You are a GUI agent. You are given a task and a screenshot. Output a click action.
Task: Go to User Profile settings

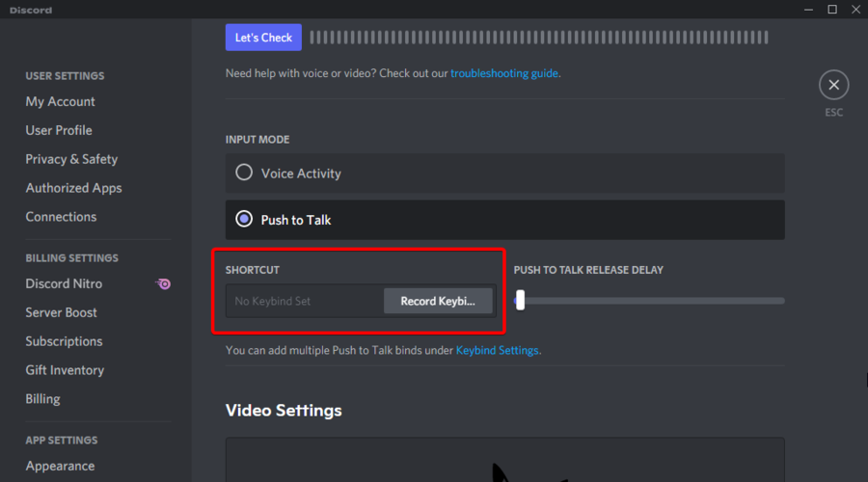click(x=59, y=130)
